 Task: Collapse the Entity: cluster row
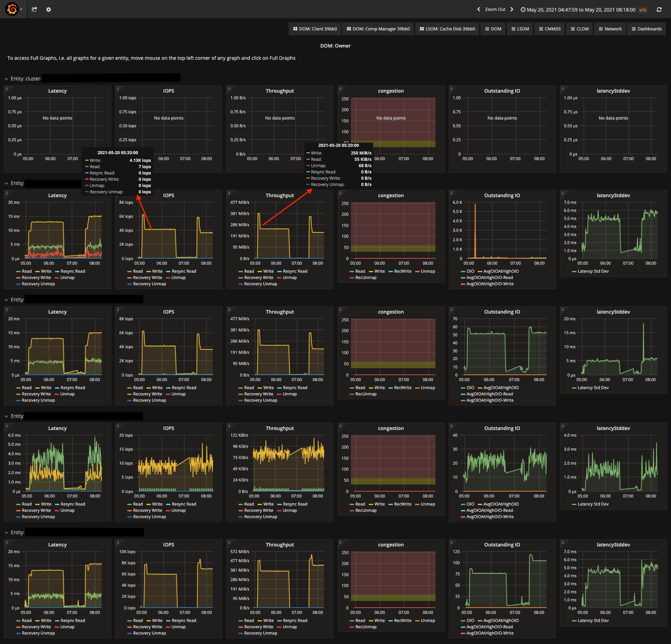point(6,79)
